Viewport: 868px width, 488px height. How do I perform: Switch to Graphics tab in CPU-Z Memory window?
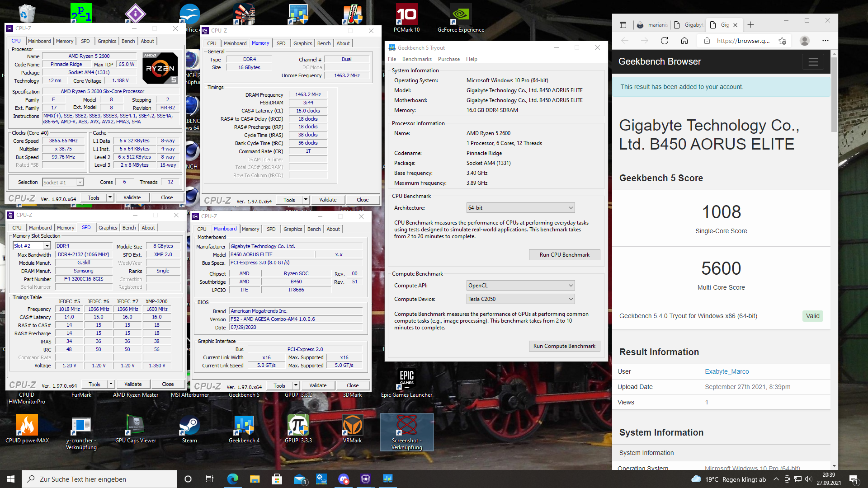pyautogui.click(x=302, y=43)
